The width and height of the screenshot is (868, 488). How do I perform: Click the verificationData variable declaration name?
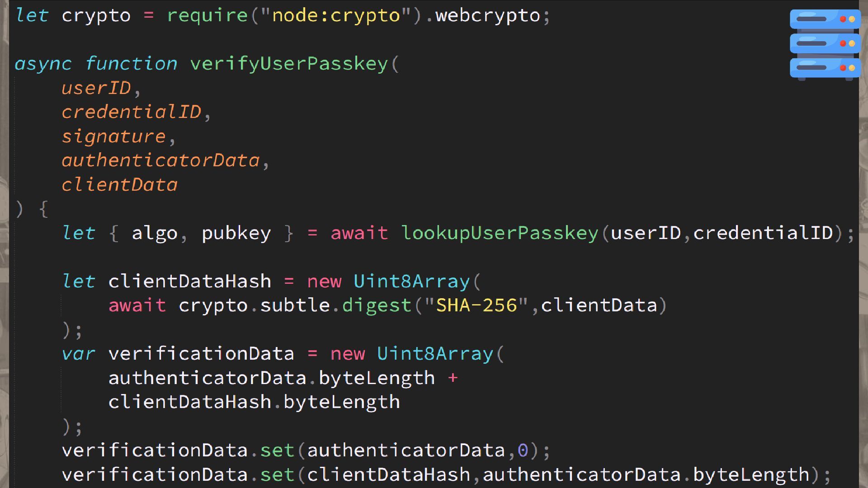(201, 354)
